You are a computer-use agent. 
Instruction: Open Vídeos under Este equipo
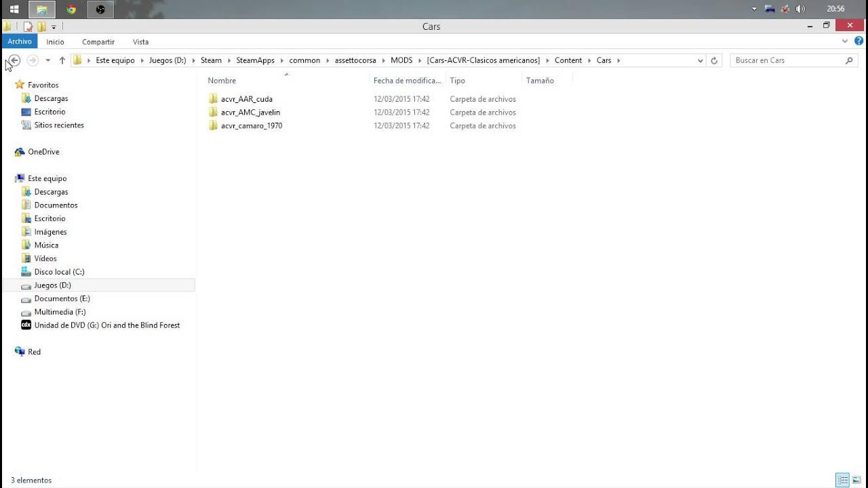pyautogui.click(x=45, y=258)
